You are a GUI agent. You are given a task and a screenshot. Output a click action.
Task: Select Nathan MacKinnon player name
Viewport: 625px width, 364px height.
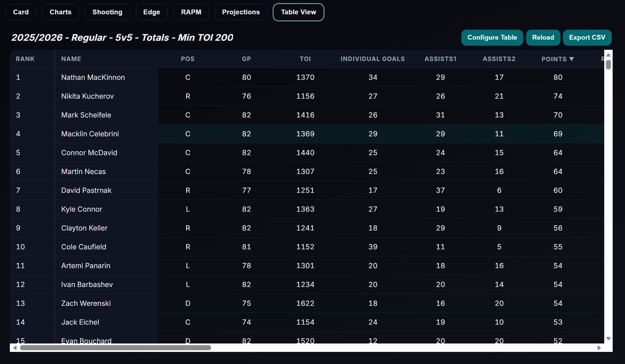93,77
